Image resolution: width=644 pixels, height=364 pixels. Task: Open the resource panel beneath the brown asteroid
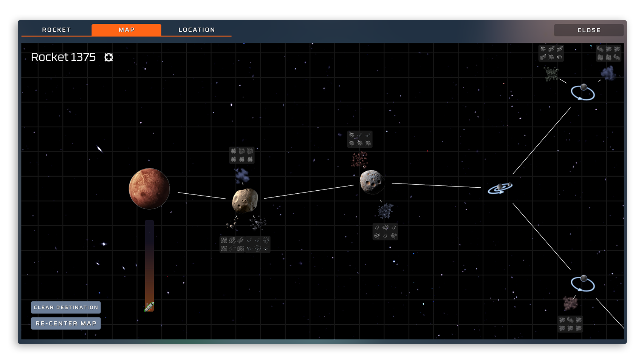(245, 244)
